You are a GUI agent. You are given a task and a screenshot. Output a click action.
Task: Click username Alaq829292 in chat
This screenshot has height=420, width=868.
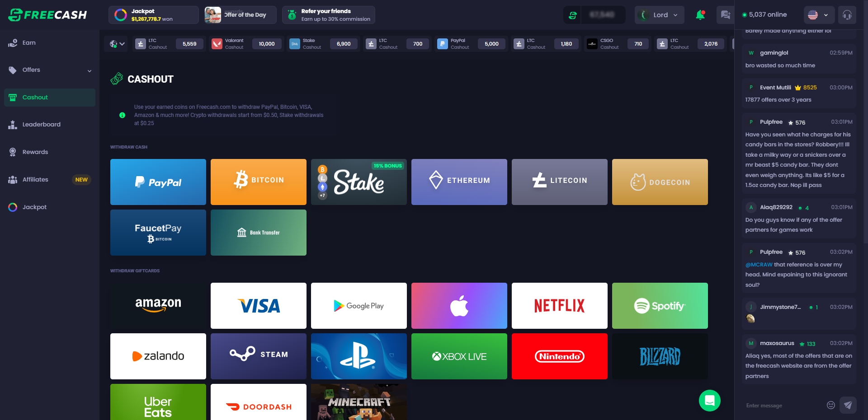pos(776,207)
